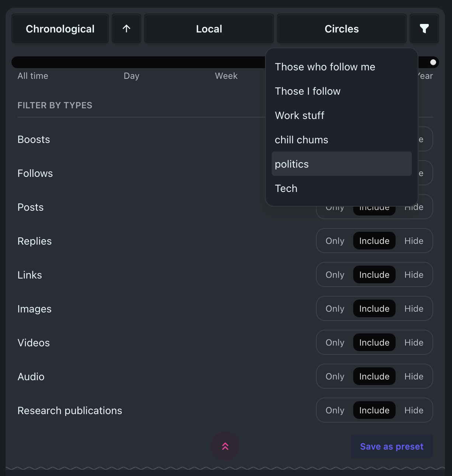452x476 pixels.
Task: Hide Links from the feed
Action: point(414,275)
